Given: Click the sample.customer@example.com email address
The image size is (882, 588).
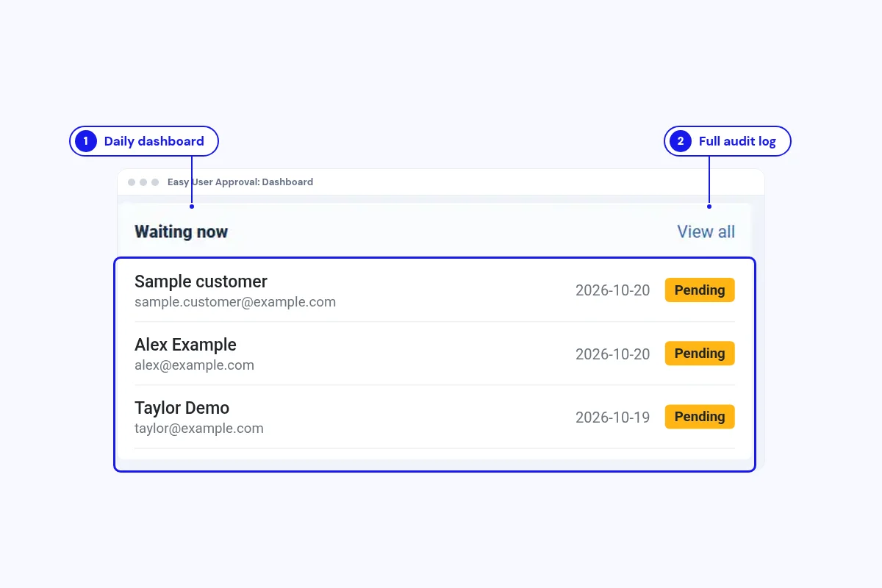Looking at the screenshot, I should coord(235,302).
